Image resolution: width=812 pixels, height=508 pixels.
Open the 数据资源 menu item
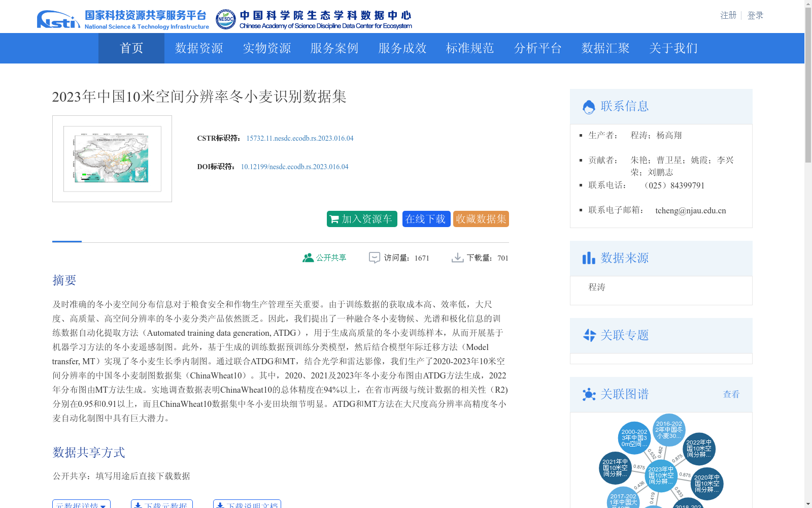point(199,48)
